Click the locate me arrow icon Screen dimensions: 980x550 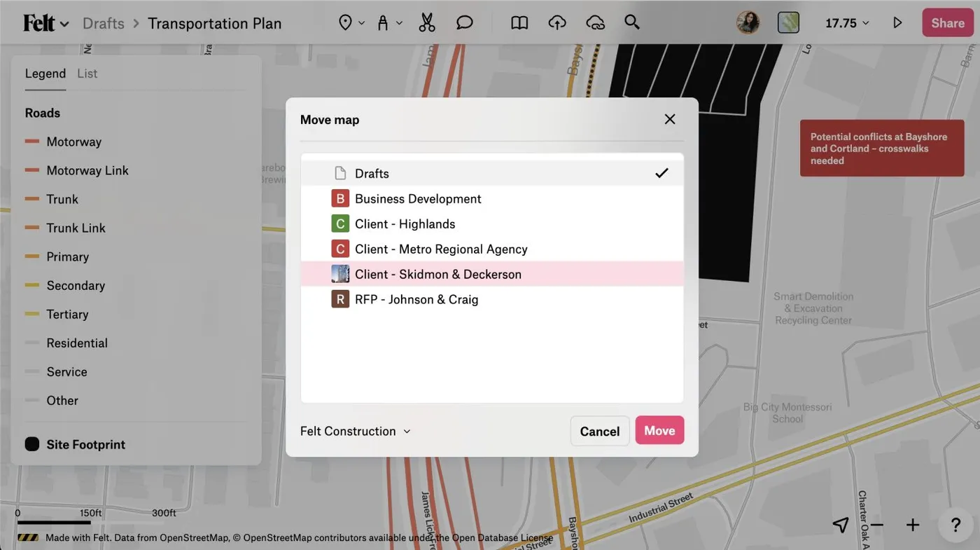841,525
